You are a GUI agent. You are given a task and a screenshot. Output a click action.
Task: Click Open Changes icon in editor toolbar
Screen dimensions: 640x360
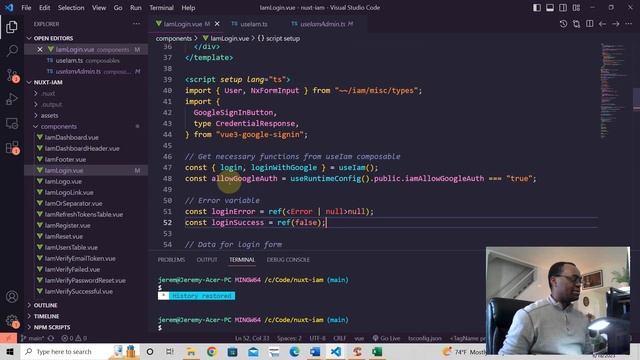[x=576, y=24]
